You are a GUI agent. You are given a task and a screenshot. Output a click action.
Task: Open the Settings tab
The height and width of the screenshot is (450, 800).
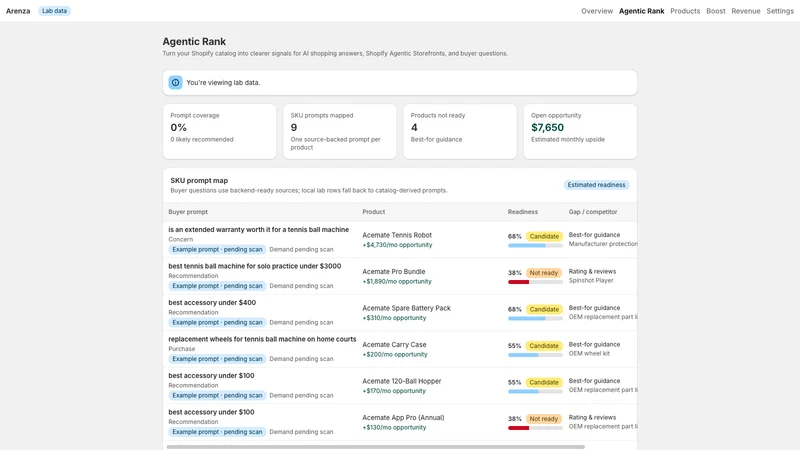780,11
